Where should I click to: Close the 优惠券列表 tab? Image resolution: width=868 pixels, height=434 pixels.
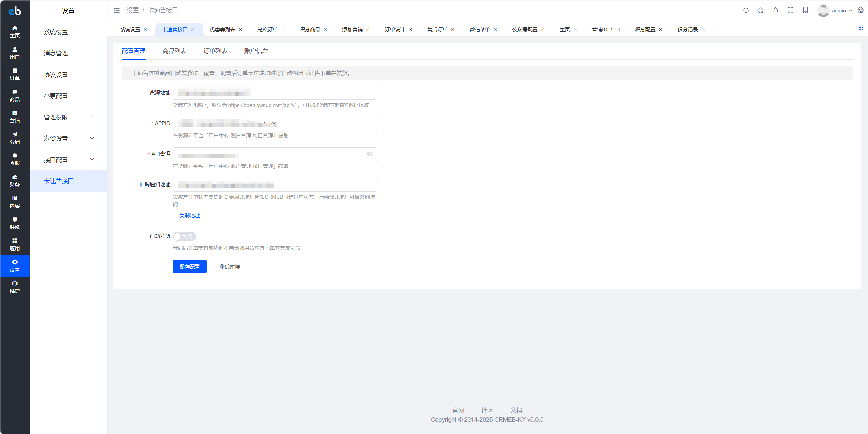pos(241,30)
